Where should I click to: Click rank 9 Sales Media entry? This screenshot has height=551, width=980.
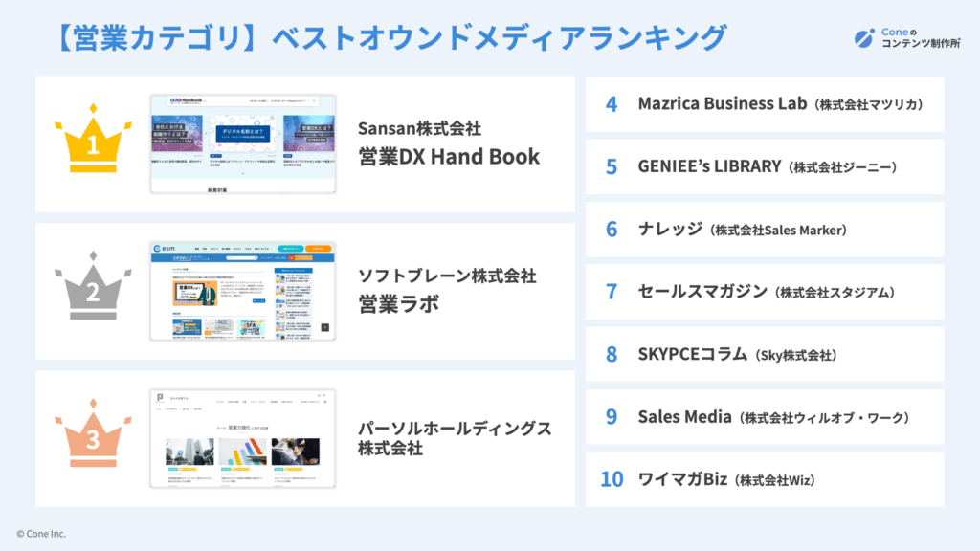[765, 417]
